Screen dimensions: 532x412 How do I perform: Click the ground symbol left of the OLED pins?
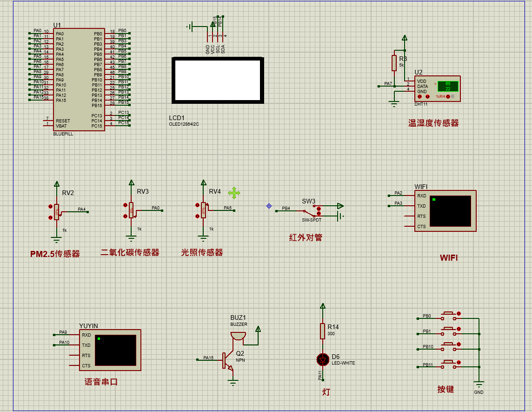[x=190, y=27]
